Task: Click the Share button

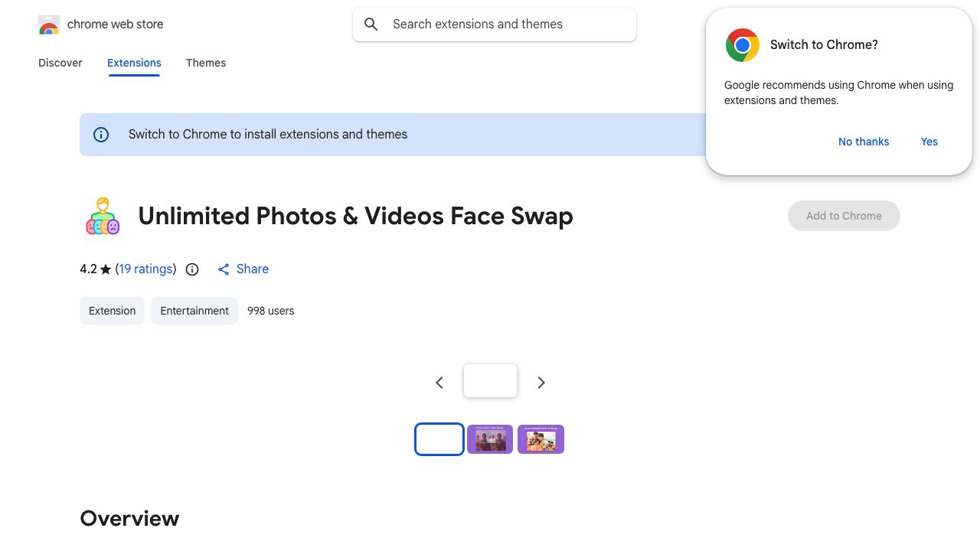Action: tap(243, 269)
